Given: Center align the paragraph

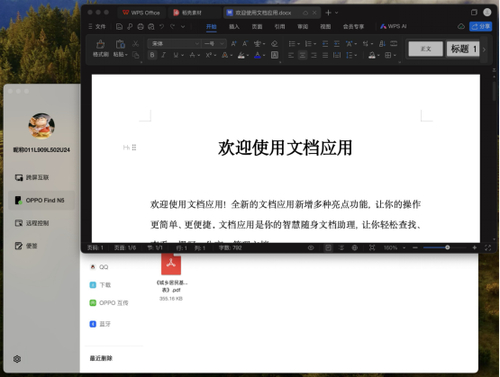Looking at the screenshot, I should click(x=302, y=55).
